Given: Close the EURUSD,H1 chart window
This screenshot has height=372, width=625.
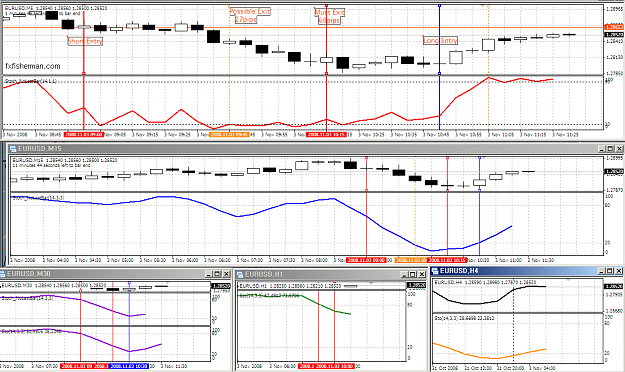Looking at the screenshot, I should pos(422,274).
